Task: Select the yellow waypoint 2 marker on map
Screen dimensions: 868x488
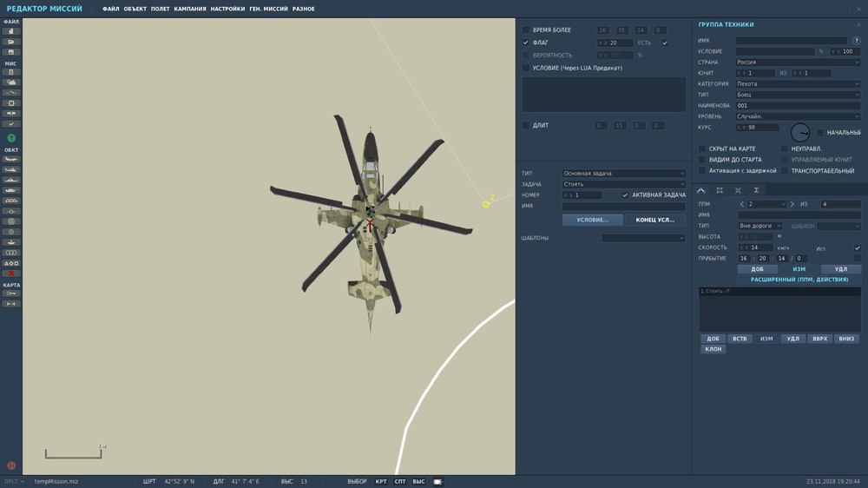Action: 486,204
